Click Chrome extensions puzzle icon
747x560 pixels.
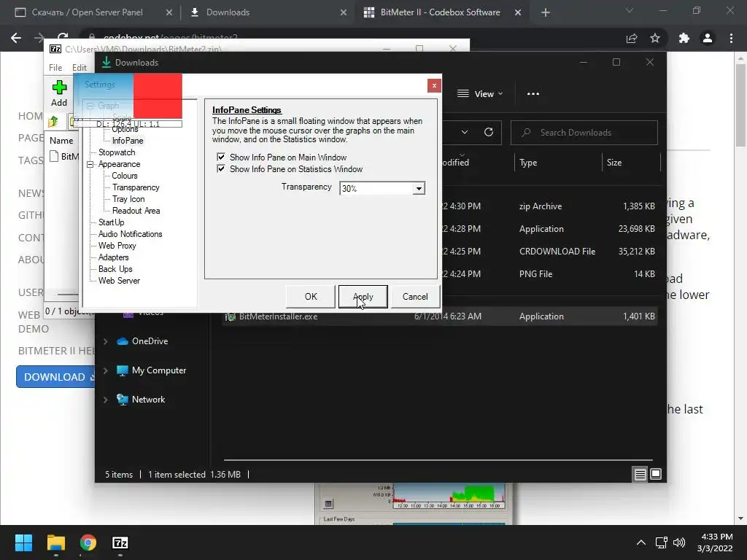[x=684, y=38]
